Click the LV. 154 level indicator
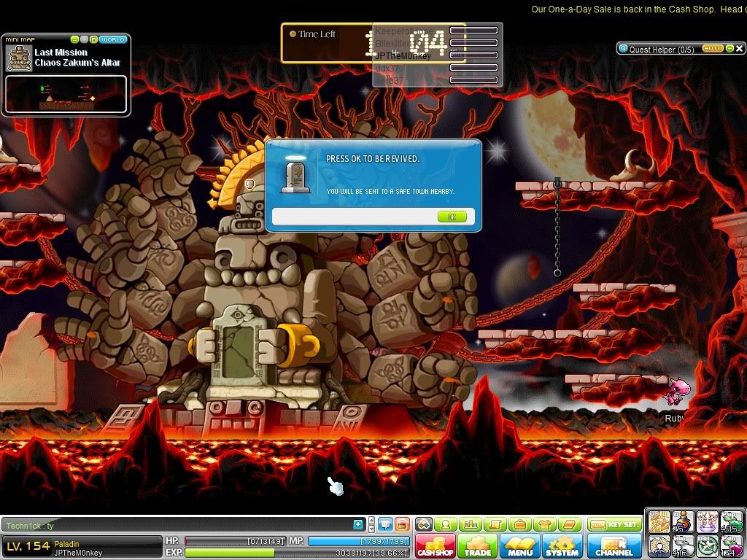This screenshot has width=747, height=560. click(x=28, y=546)
